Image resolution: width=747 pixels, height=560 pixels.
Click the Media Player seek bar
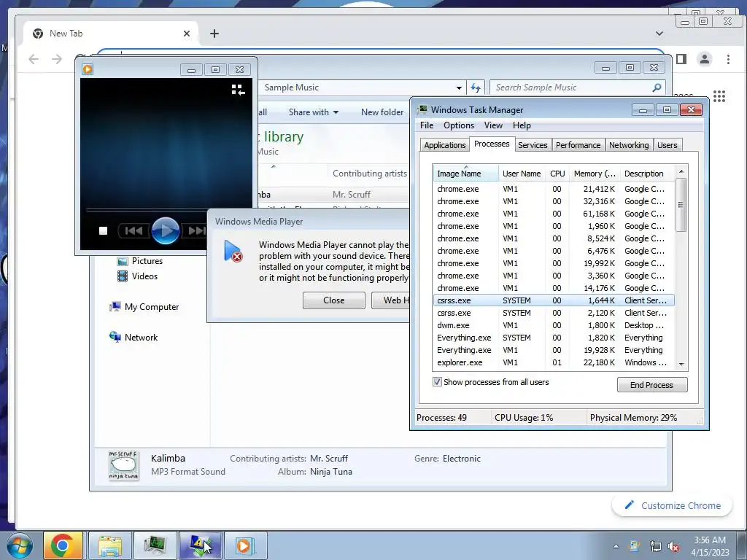click(x=147, y=209)
